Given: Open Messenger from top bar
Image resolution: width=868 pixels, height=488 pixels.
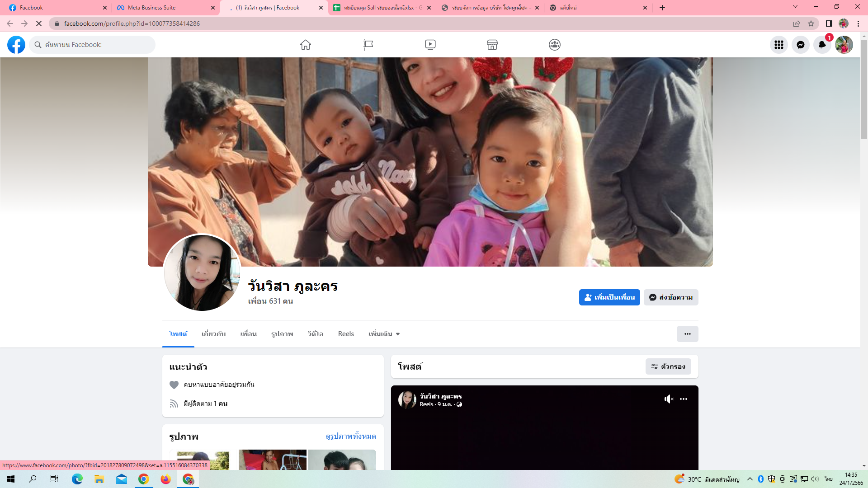Looking at the screenshot, I should tap(800, 45).
